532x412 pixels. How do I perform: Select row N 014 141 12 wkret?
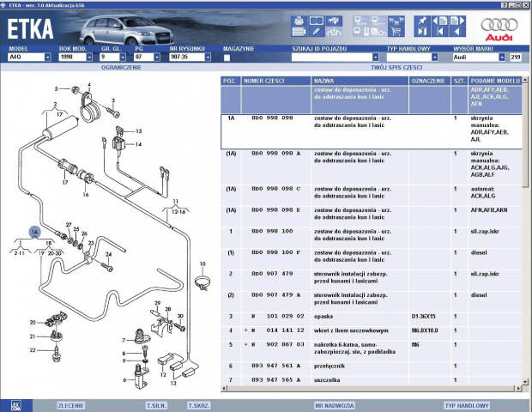pos(372,334)
